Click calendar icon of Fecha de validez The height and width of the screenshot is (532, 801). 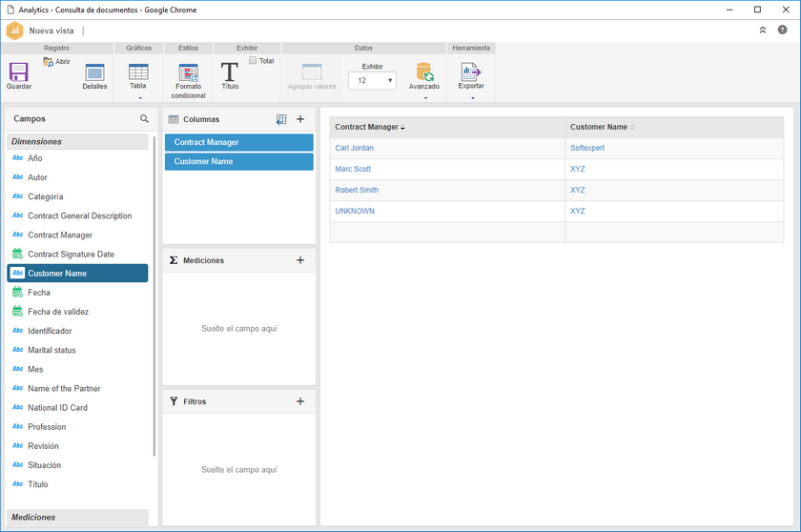[17, 311]
